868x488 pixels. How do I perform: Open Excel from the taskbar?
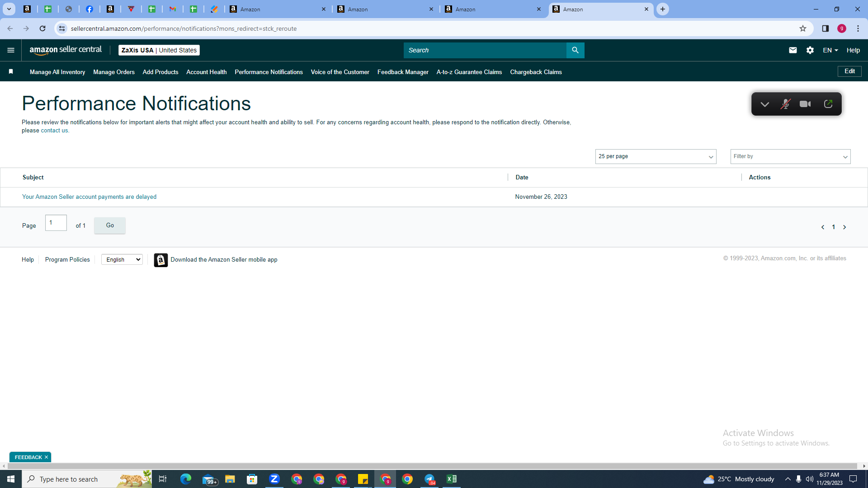[x=452, y=479]
